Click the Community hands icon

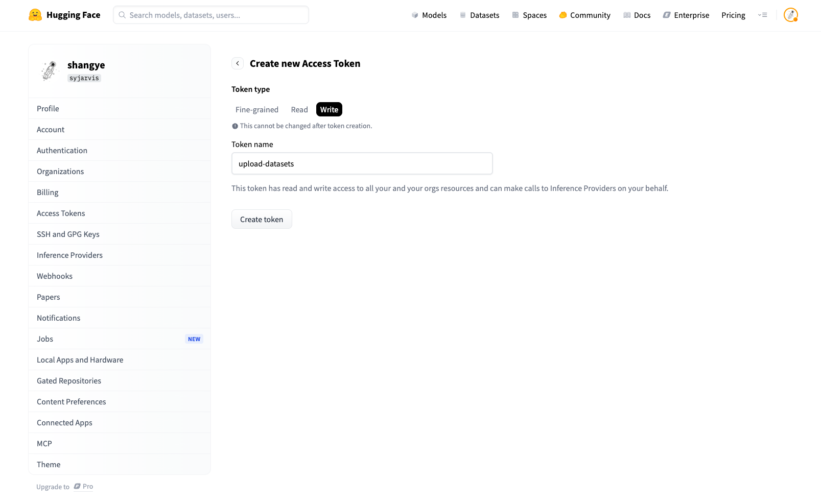point(563,15)
